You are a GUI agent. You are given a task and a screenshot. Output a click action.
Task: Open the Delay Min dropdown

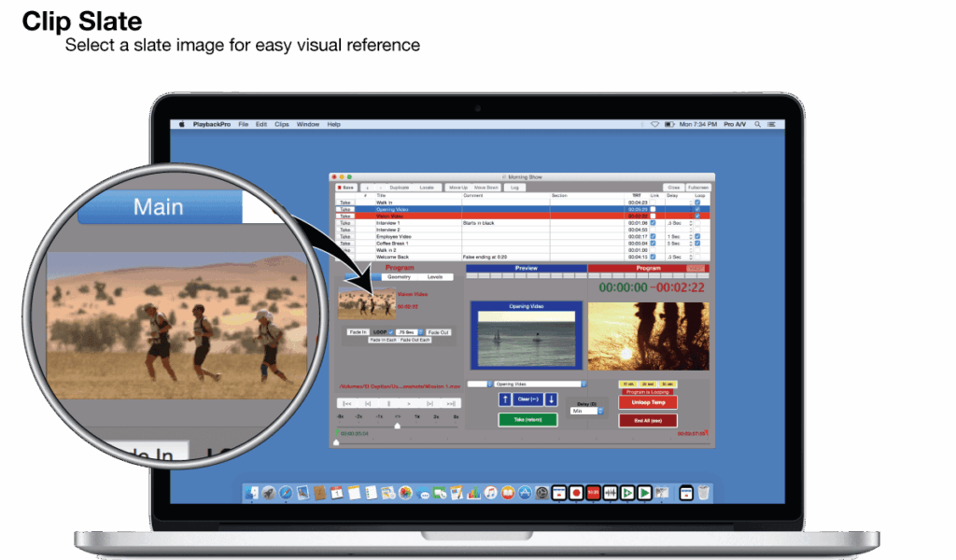point(586,411)
